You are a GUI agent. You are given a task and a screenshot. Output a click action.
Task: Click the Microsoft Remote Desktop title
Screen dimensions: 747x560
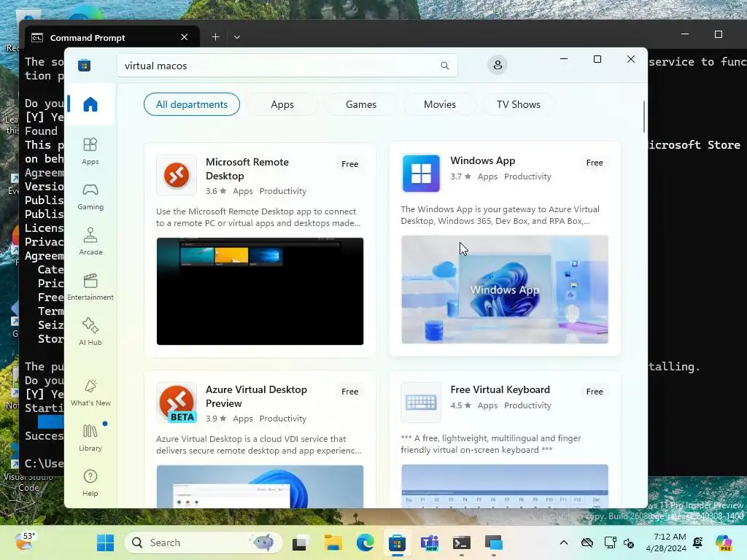247,169
